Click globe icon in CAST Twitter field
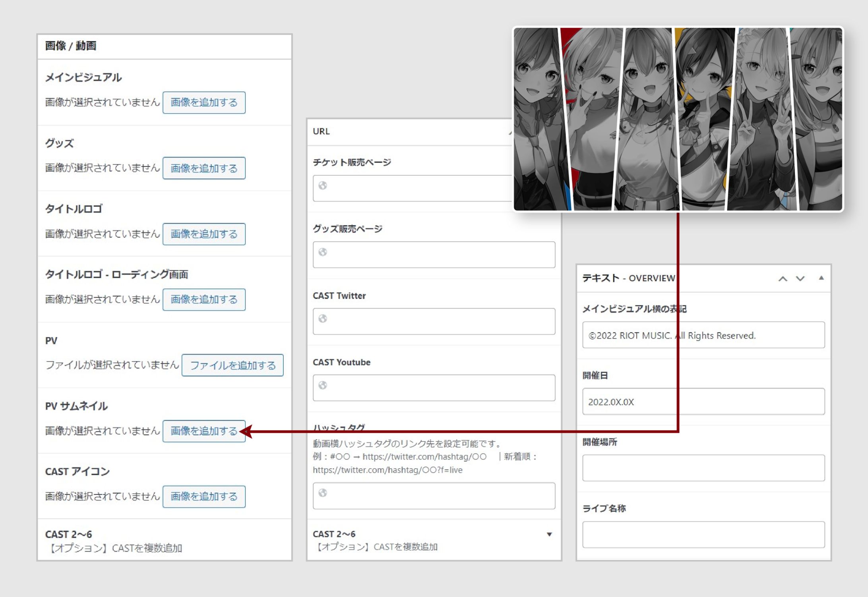The image size is (868, 597). click(x=323, y=319)
